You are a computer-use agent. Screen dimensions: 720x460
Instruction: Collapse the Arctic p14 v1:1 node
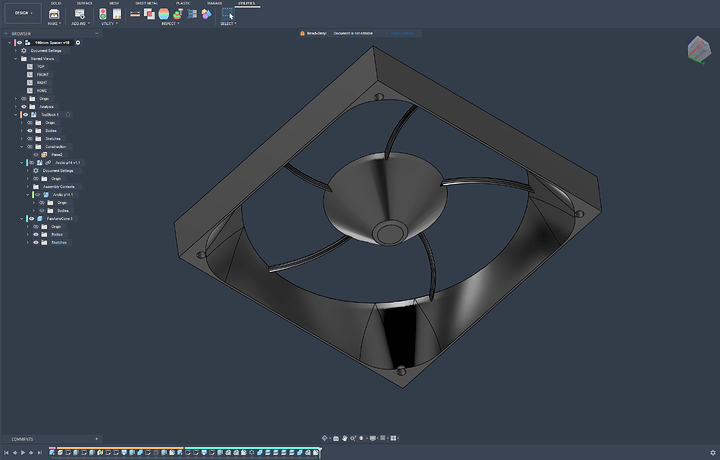tap(22, 163)
